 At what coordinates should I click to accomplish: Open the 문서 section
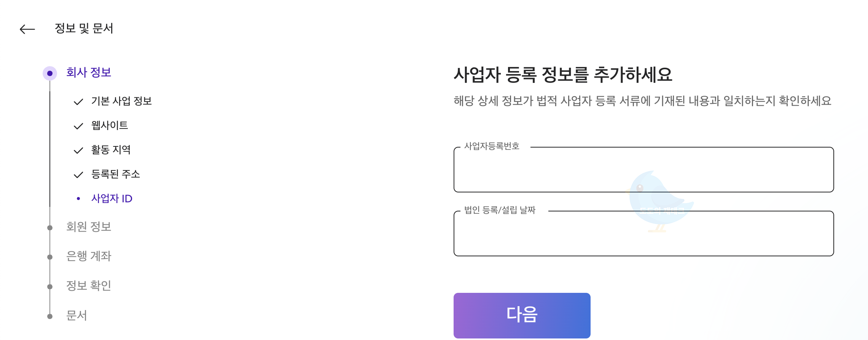point(77,315)
